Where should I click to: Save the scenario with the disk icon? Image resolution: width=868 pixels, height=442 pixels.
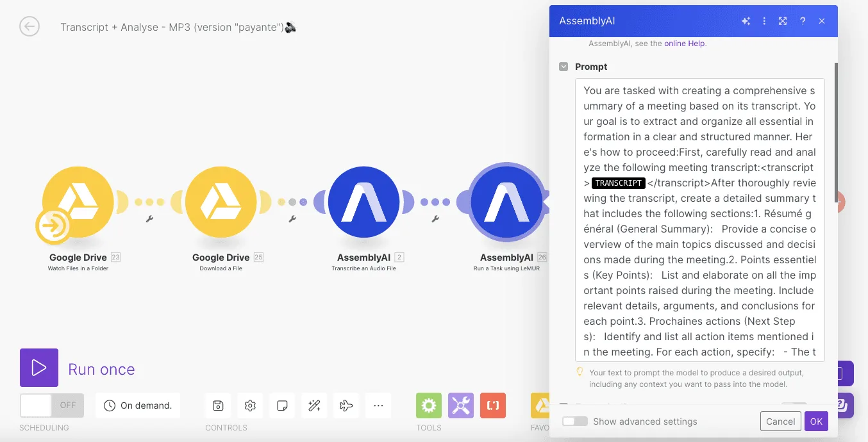point(218,405)
